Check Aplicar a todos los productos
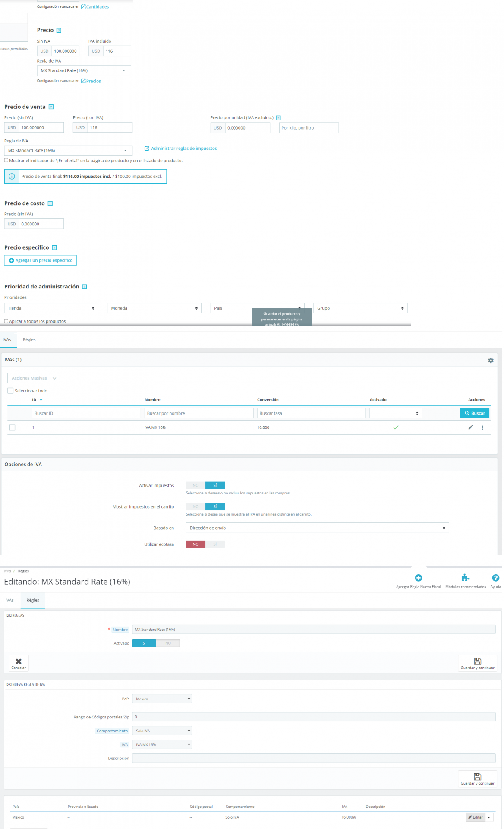 tap(6, 321)
